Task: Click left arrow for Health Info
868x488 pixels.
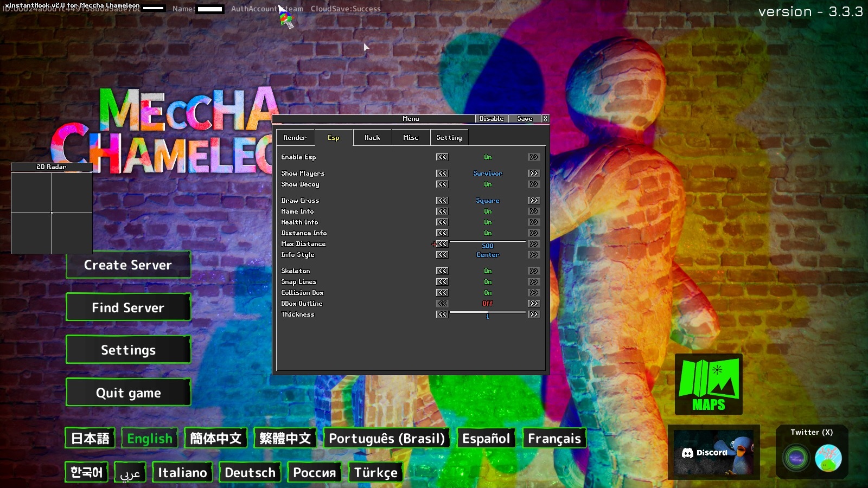Action: [x=442, y=222]
